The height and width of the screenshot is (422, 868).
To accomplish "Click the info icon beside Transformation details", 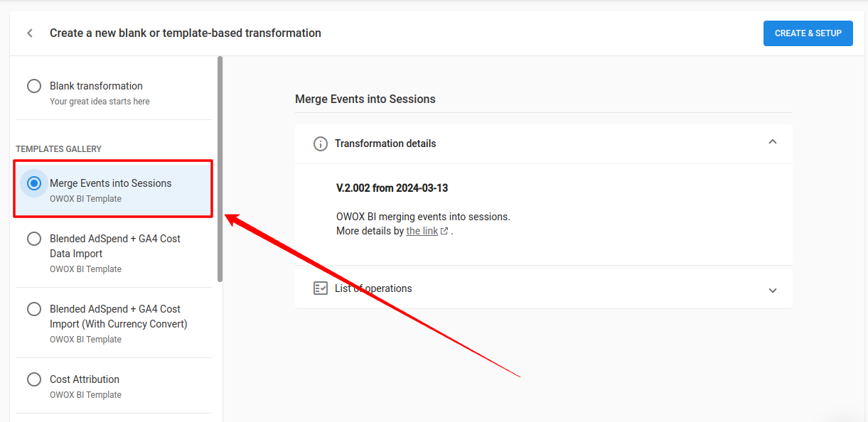I will point(320,144).
